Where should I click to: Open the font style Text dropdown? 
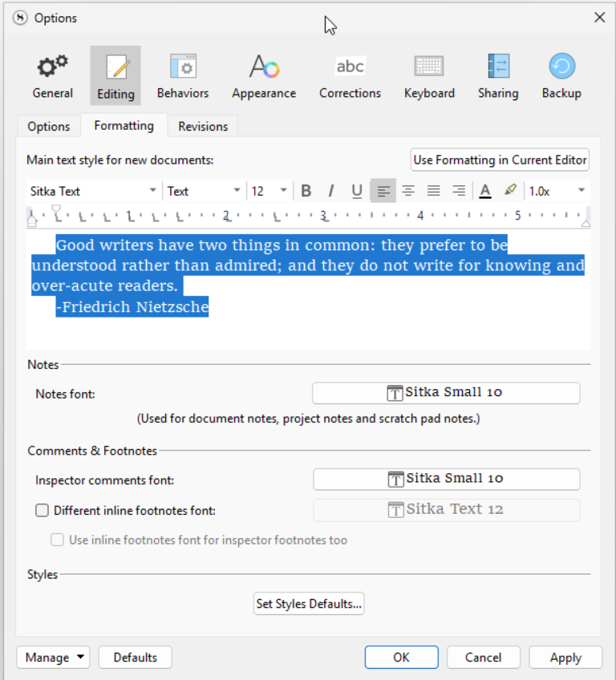coord(204,191)
